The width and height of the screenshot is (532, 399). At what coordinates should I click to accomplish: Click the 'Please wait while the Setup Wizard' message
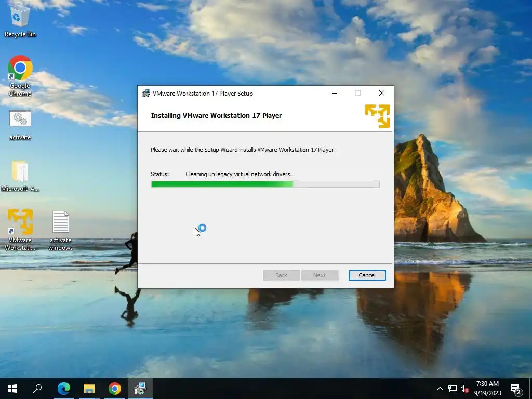click(243, 150)
